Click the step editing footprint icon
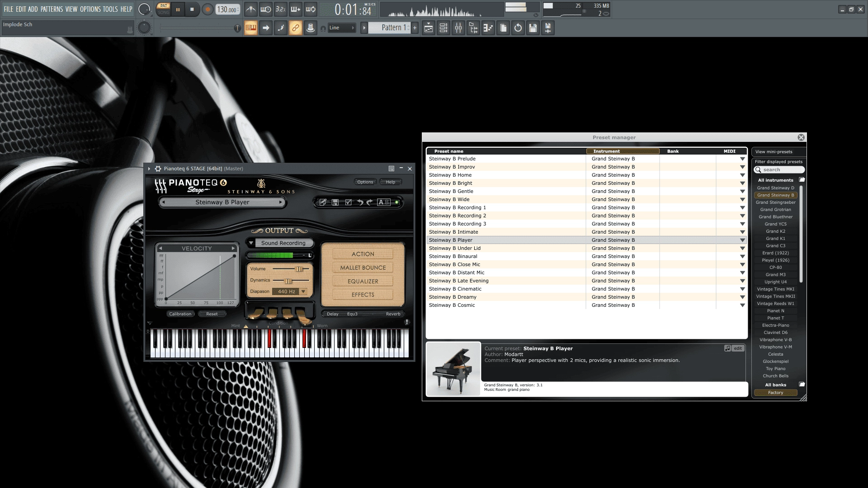 [281, 28]
